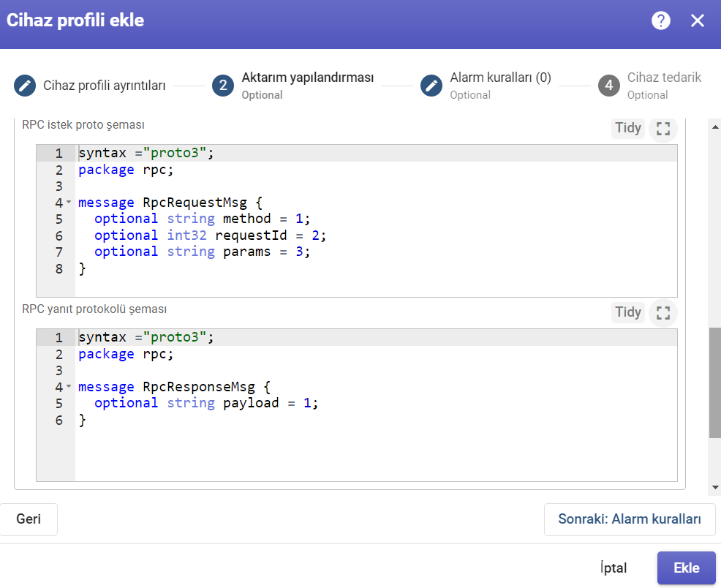Collapse the RpcResponseMsg message fold arrow

(69, 386)
